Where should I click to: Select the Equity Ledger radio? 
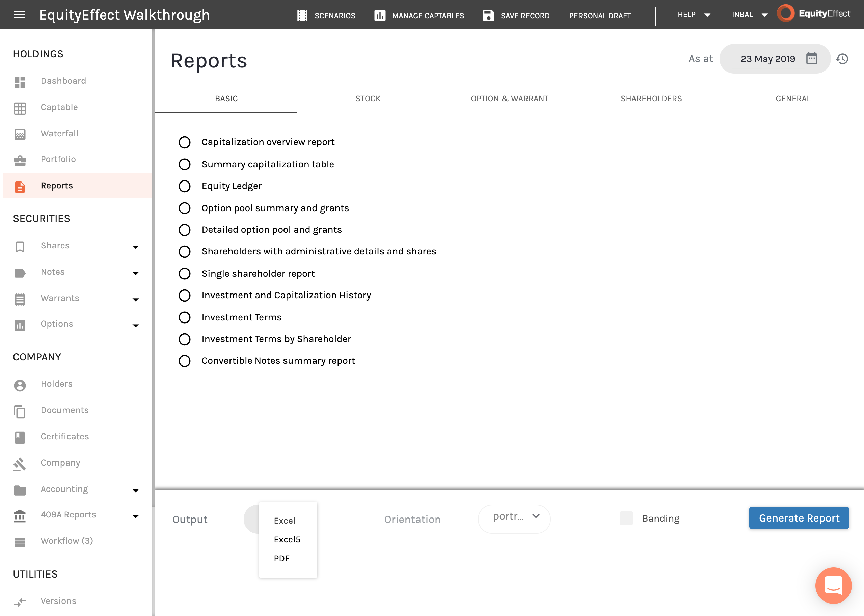[x=184, y=186]
